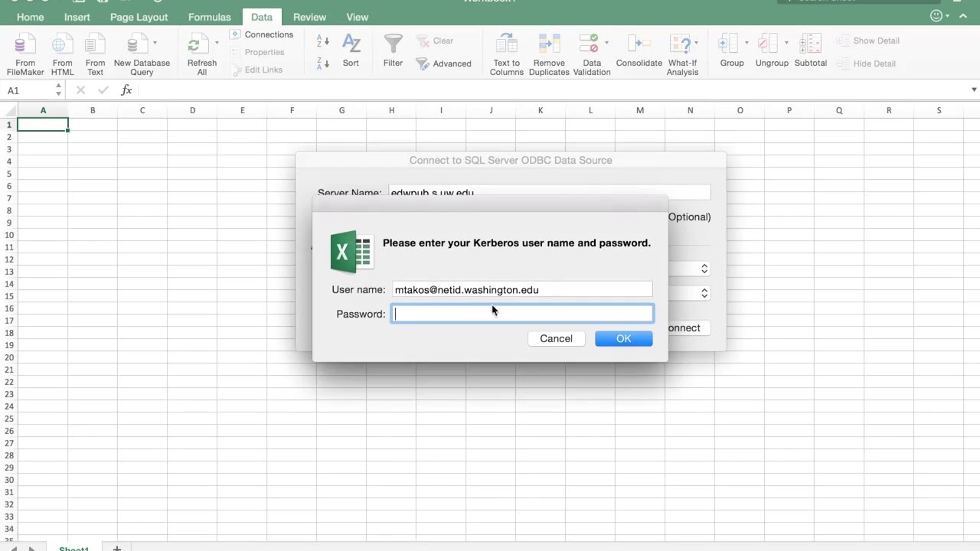Open lower popup menu in ODBC dialog

pos(704,293)
